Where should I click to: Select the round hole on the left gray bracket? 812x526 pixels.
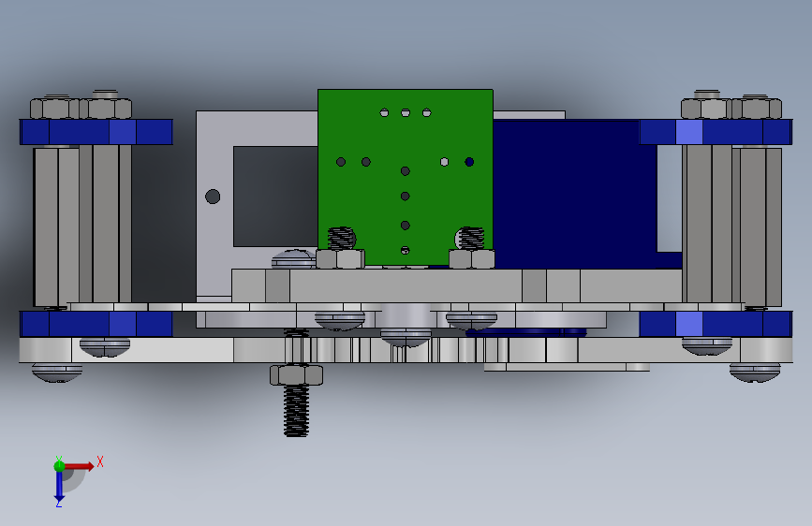click(213, 197)
